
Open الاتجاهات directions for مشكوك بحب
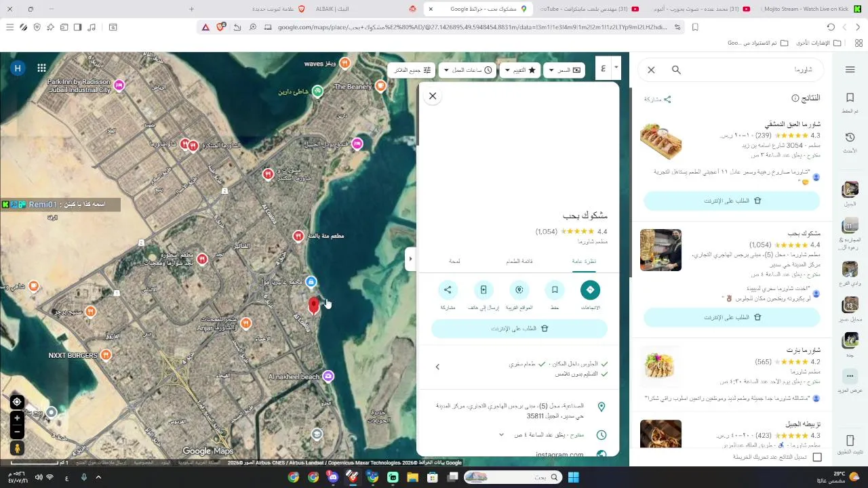coord(590,290)
